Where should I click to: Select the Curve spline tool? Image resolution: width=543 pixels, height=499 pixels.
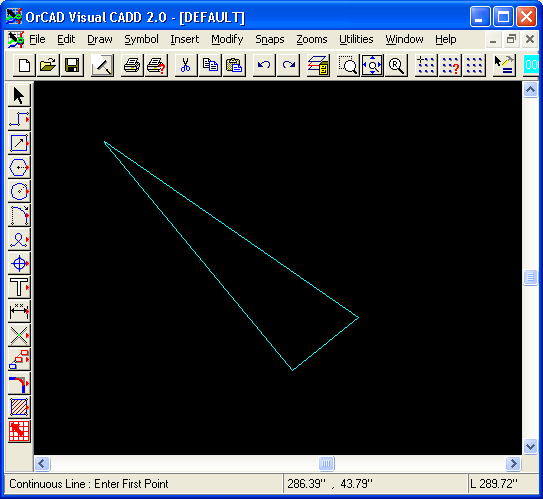pyautogui.click(x=19, y=239)
